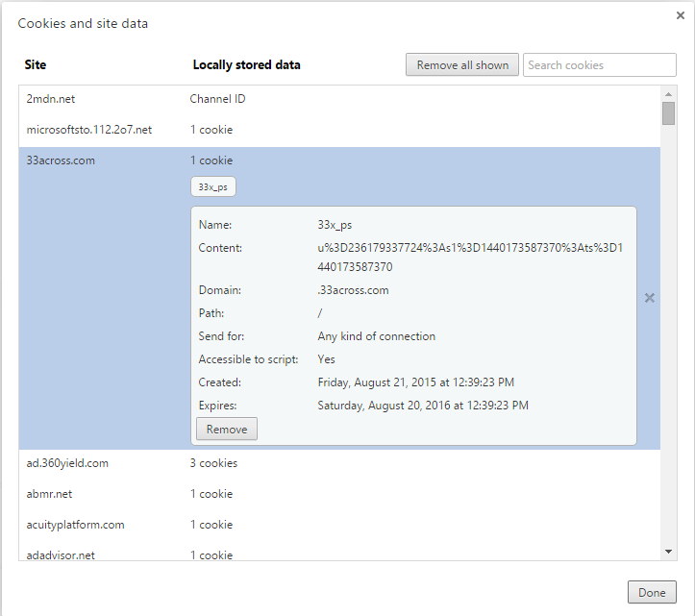This screenshot has width=695, height=616.
Task: Click the Name value 33x_ps in details
Action: tap(335, 225)
